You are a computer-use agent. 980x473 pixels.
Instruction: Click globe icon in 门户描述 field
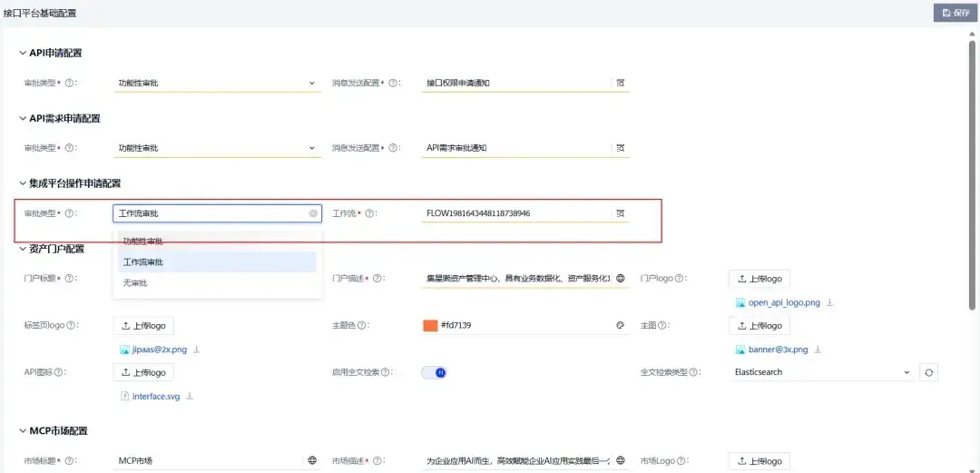[x=621, y=279]
